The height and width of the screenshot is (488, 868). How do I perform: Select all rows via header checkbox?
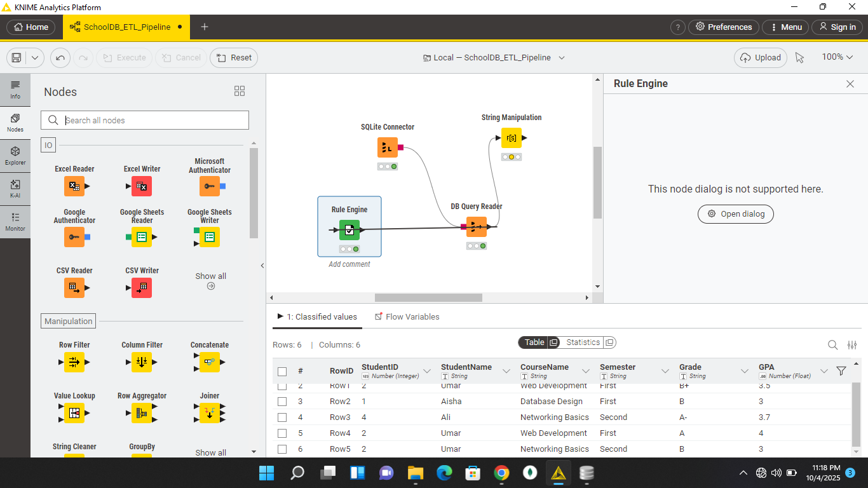(282, 370)
